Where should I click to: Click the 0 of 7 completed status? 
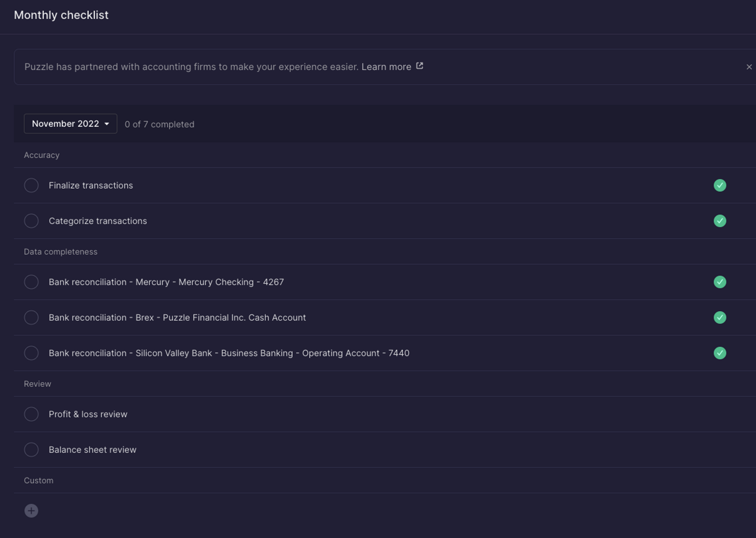coord(159,124)
